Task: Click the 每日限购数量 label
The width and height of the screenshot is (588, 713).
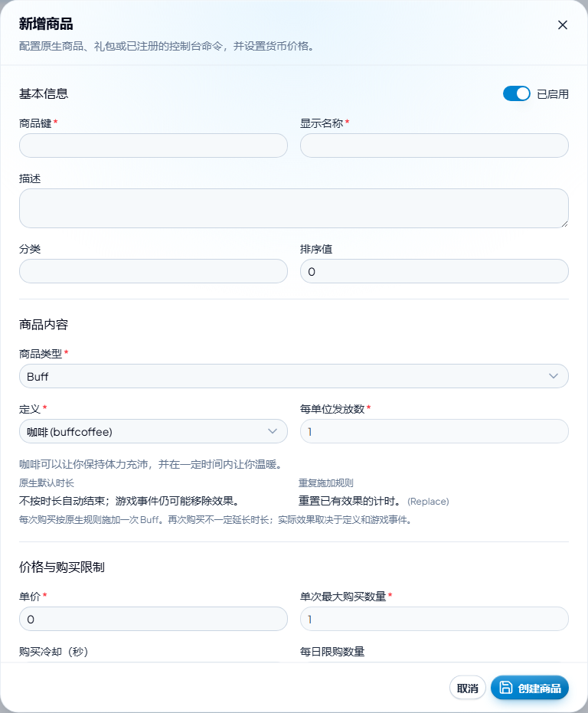Action: pos(332,652)
